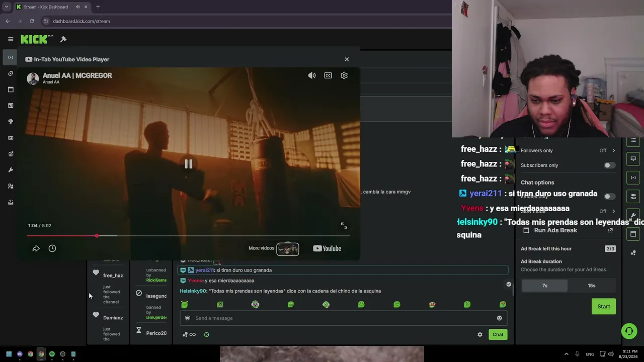Open the emoji picker in chat input

click(499, 318)
